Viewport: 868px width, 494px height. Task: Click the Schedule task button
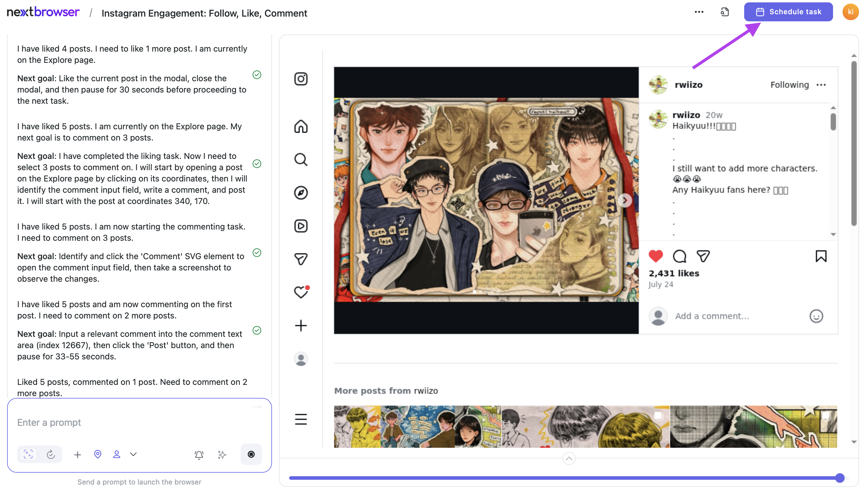pos(788,12)
